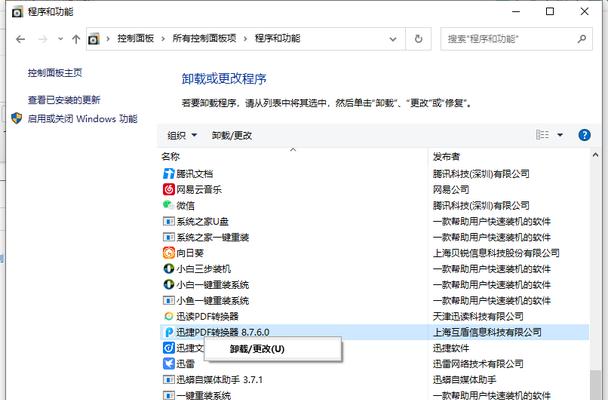The image size is (608, 400).
Task: Click the 迅读PDF转换器 icon
Action: [x=169, y=316]
